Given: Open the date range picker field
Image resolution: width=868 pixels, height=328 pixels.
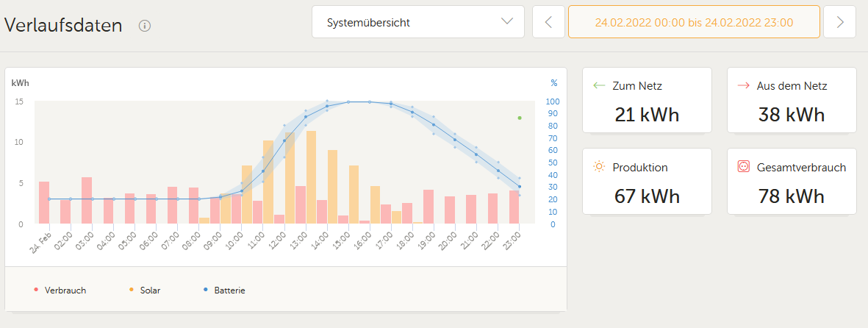Looking at the screenshot, I should [693, 22].
